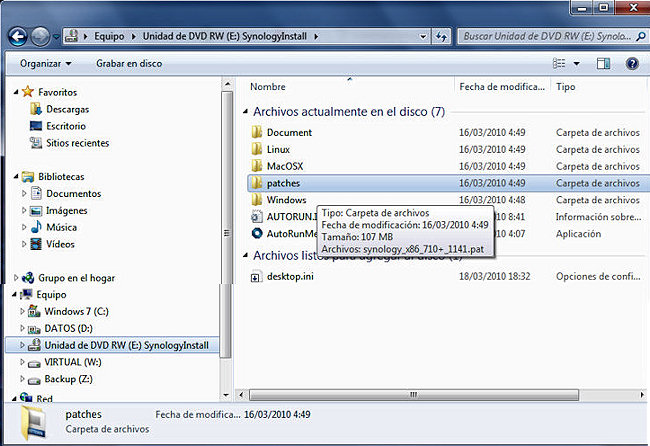Click the drive icon in the address bar

tap(72, 36)
